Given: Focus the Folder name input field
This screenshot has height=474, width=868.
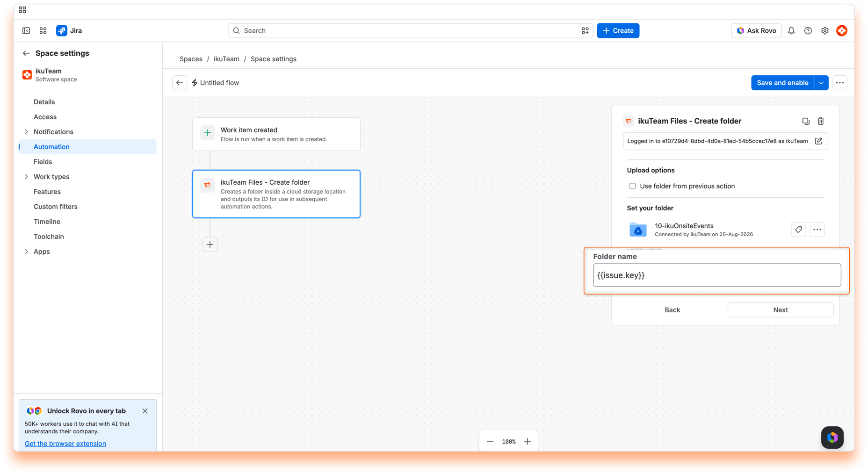Looking at the screenshot, I should click(717, 275).
